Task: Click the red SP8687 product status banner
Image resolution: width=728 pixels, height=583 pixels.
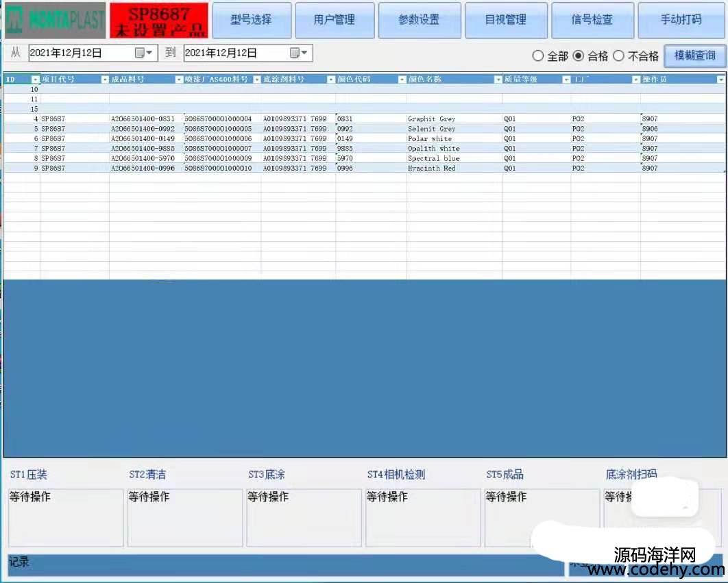Action: [158, 21]
